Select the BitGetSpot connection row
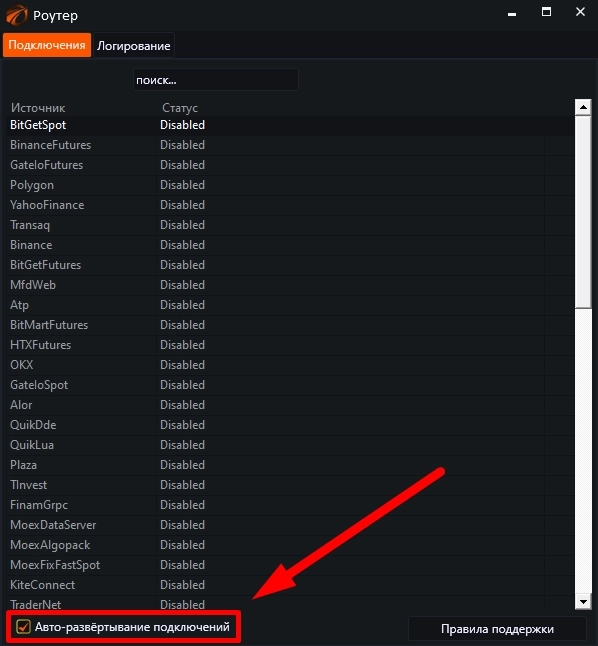 click(290, 125)
